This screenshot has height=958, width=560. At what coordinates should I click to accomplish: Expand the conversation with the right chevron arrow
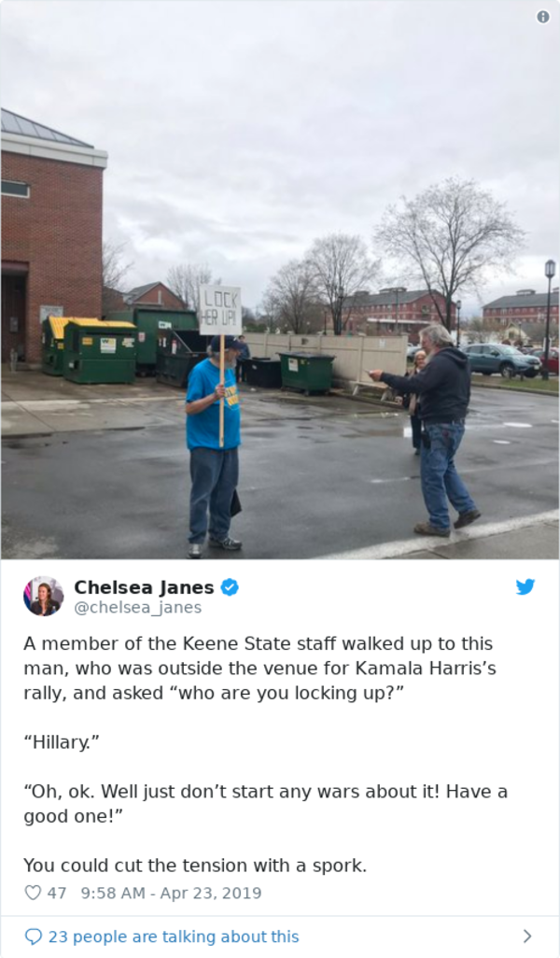[527, 936]
